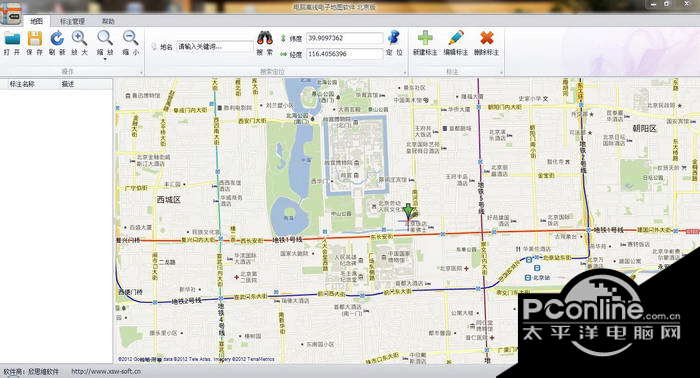Click the 保存 floppy disk icon
This screenshot has width=700, height=378.
34,39
